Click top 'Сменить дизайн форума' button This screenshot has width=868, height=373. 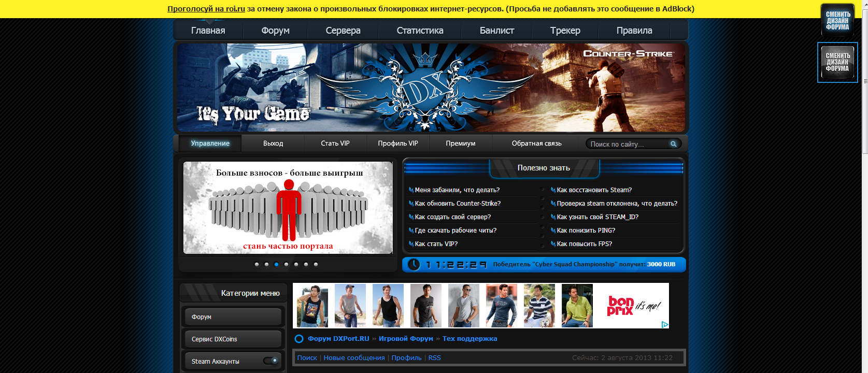(837, 20)
